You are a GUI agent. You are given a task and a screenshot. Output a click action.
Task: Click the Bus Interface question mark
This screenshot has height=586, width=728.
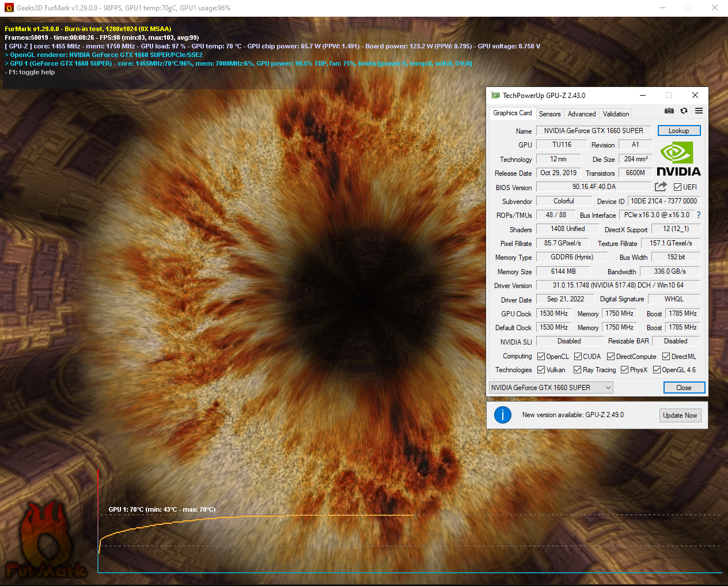coord(699,215)
